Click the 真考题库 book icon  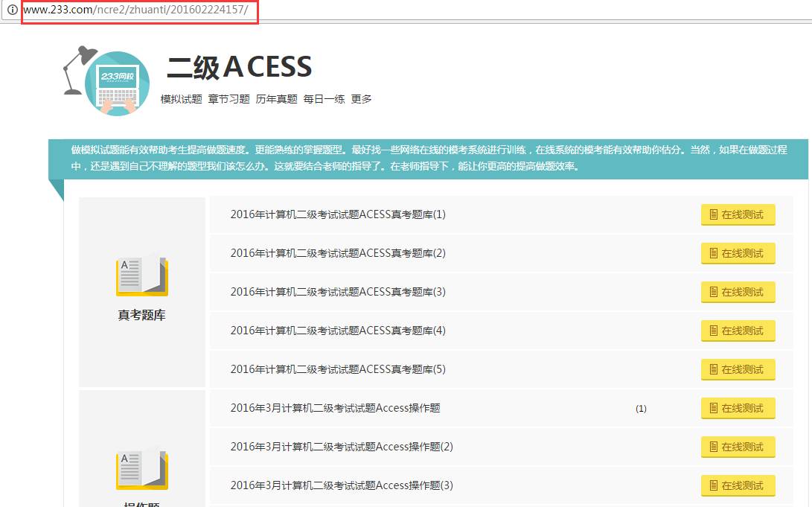[x=142, y=276]
